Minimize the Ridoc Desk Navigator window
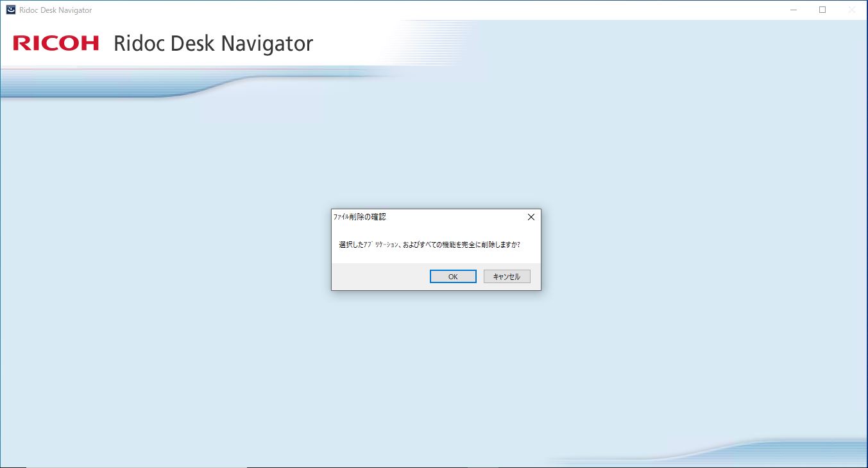 (794, 10)
